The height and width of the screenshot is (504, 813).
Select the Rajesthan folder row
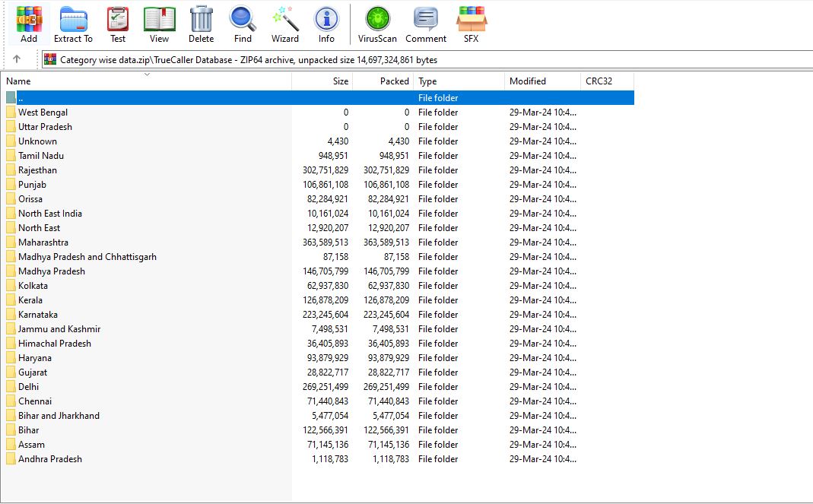tap(37, 170)
